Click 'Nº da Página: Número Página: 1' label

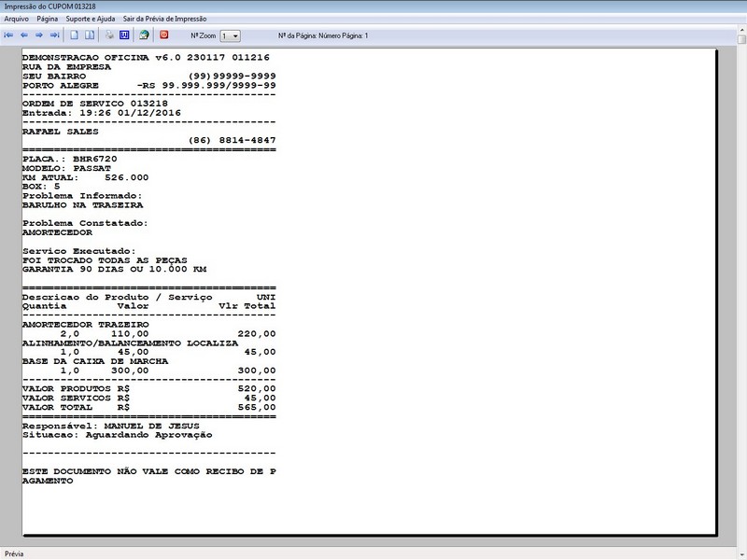(x=323, y=35)
